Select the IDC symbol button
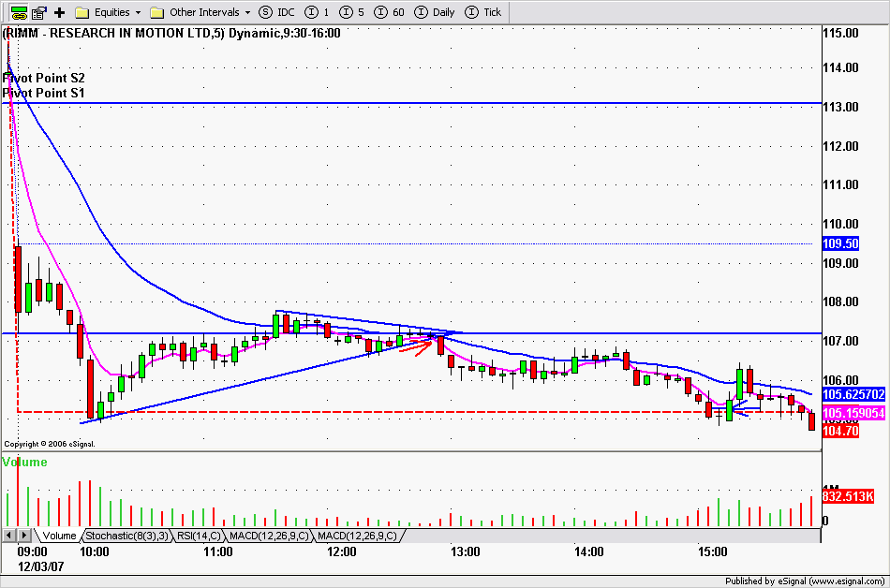This screenshot has height=588, width=890. coord(276,12)
